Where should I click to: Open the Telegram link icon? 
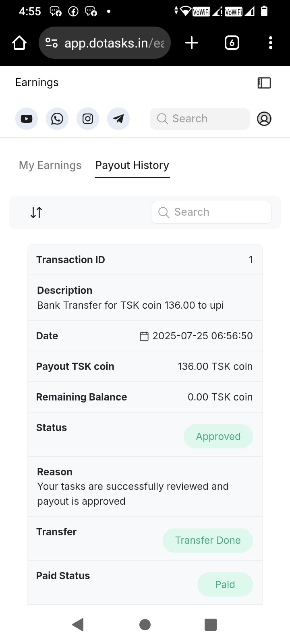[x=118, y=119]
